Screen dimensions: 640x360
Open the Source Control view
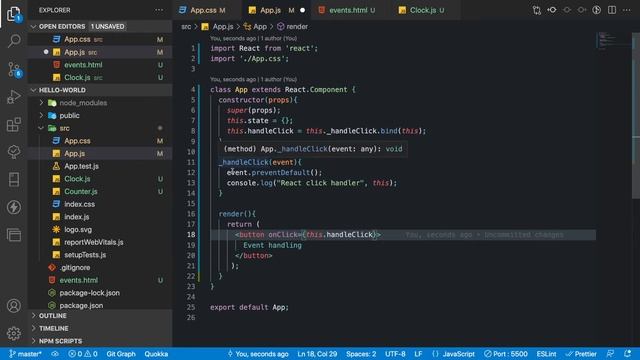(x=14, y=69)
